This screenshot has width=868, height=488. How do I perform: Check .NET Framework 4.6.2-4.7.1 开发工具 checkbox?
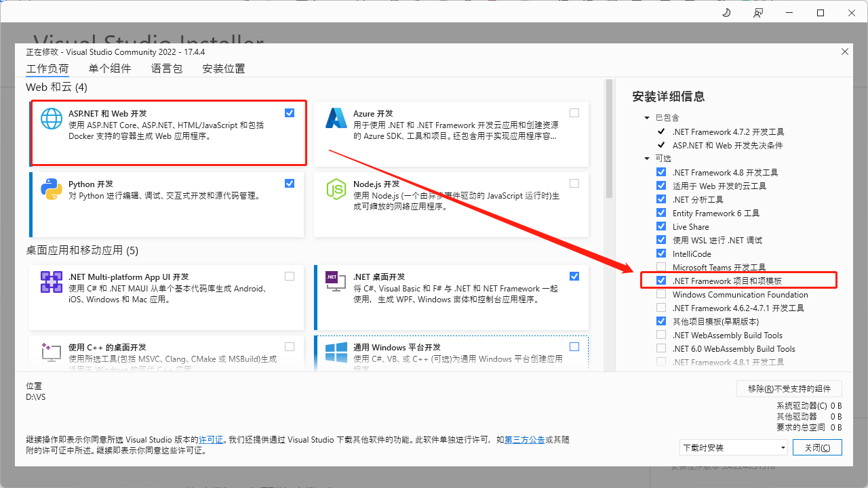click(x=661, y=308)
